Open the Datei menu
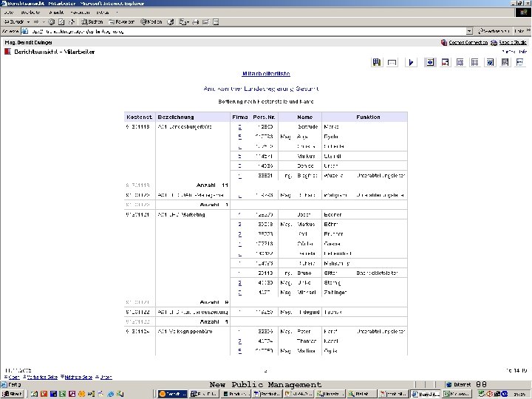Image resolution: width=532 pixels, height=399 pixels. (x=9, y=13)
